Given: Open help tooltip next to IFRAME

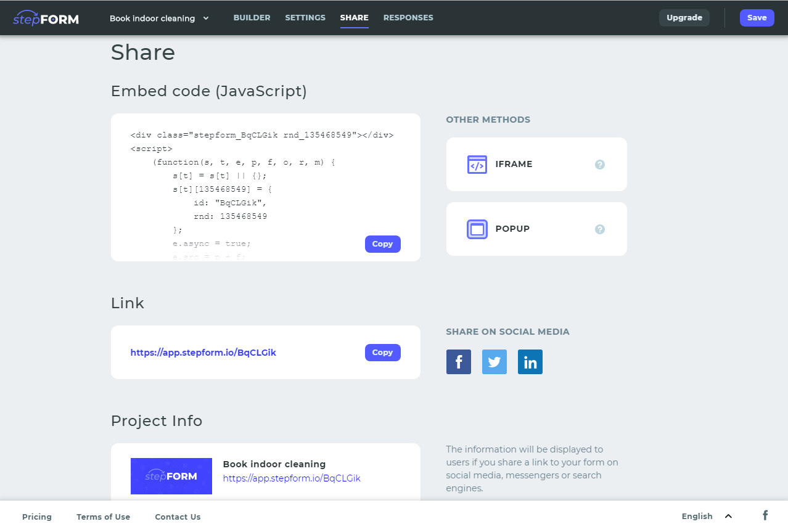Looking at the screenshot, I should coord(599,165).
